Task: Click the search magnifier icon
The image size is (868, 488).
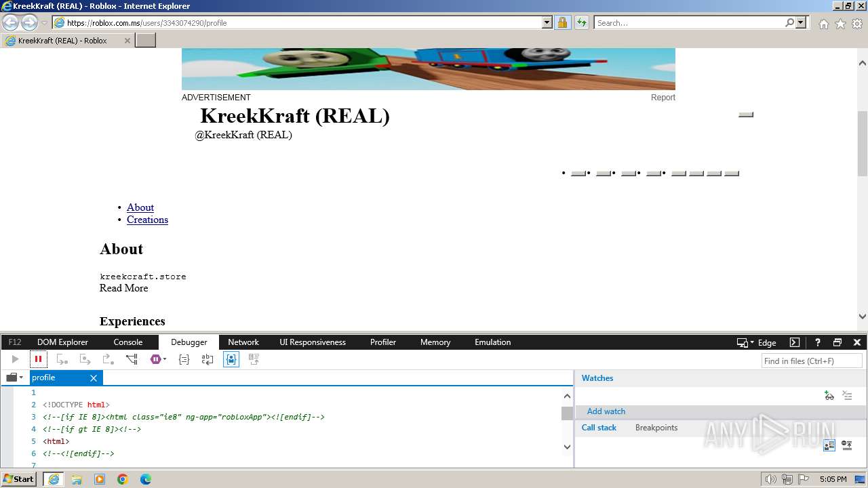Action: 789,22
